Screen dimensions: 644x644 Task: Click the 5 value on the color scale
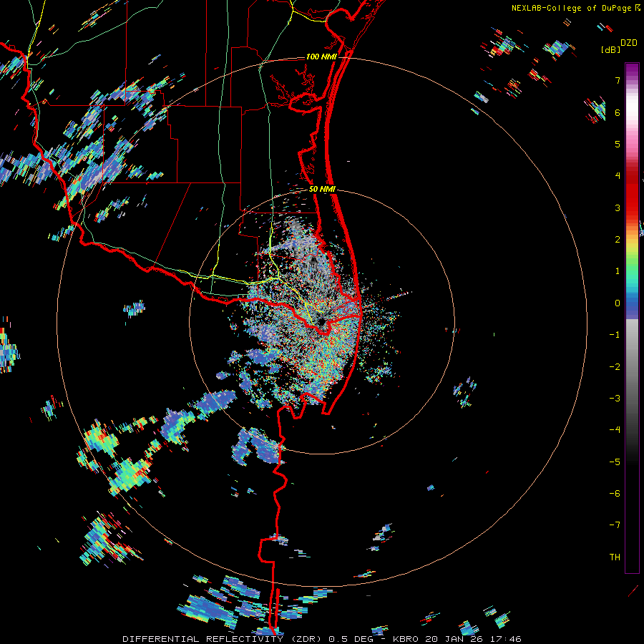tap(618, 144)
